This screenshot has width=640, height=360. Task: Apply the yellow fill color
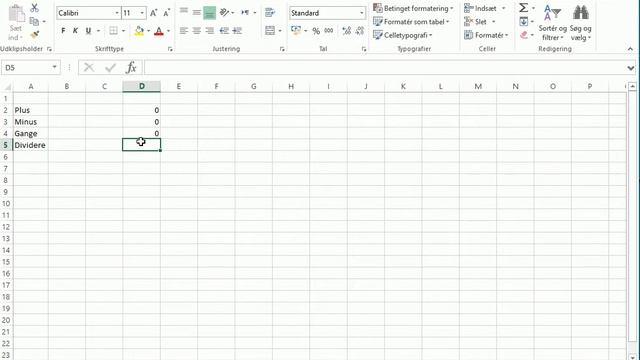pos(139,31)
